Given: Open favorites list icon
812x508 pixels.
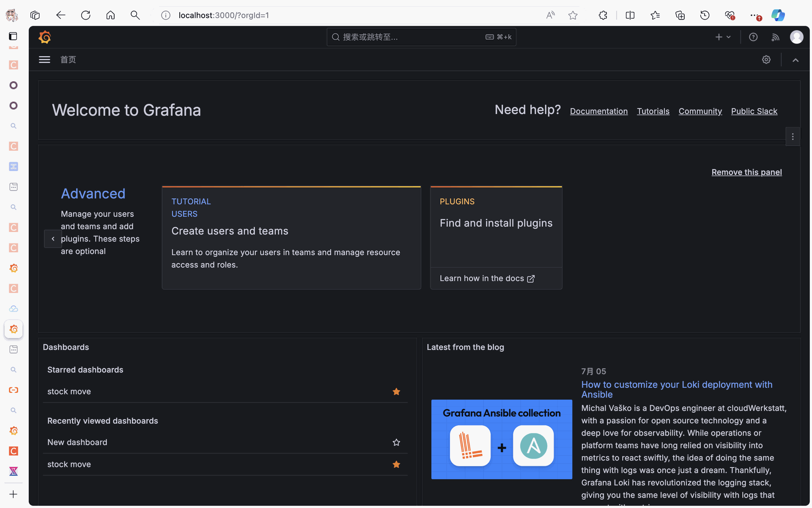Looking at the screenshot, I should click(655, 15).
